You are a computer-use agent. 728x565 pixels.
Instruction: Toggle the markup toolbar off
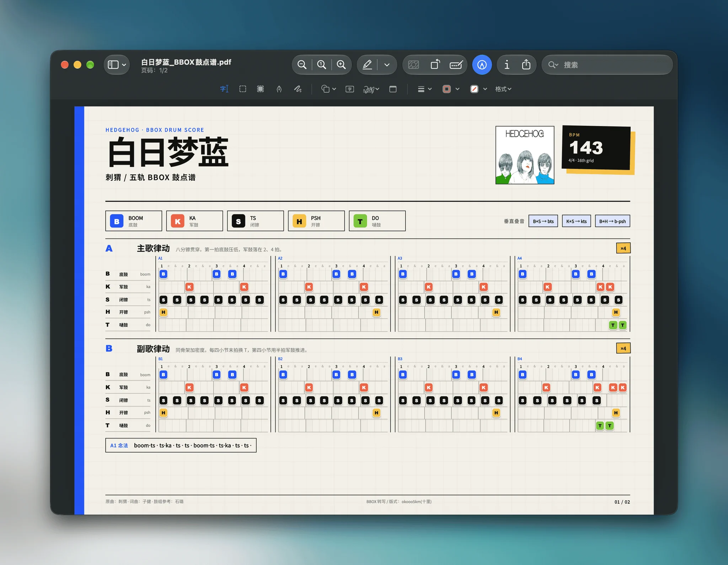[482, 65]
